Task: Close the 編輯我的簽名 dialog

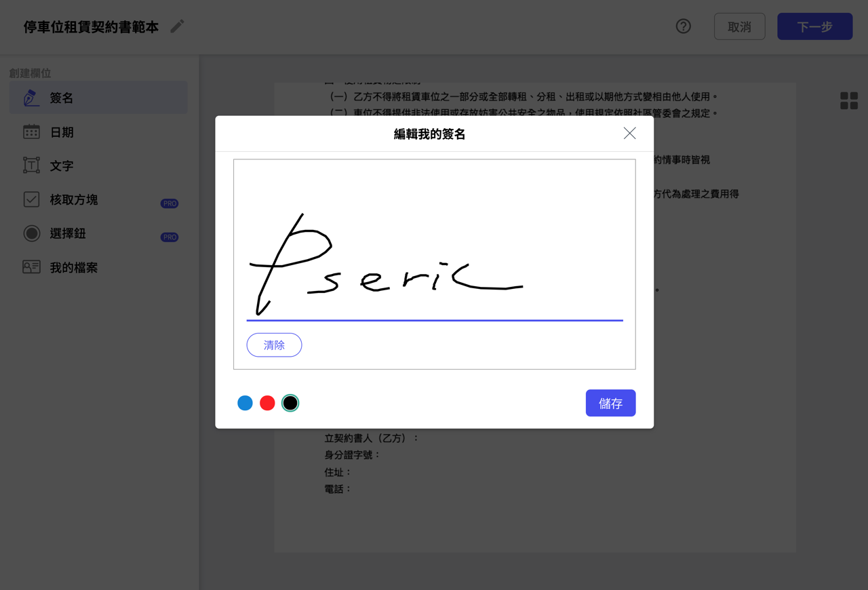Action: coord(630,134)
